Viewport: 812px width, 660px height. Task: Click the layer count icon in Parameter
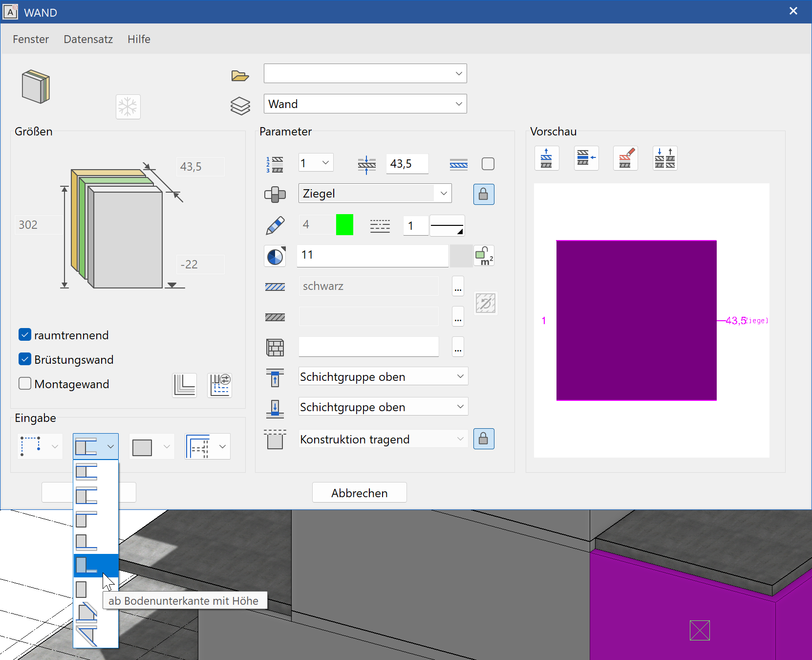coord(275,164)
